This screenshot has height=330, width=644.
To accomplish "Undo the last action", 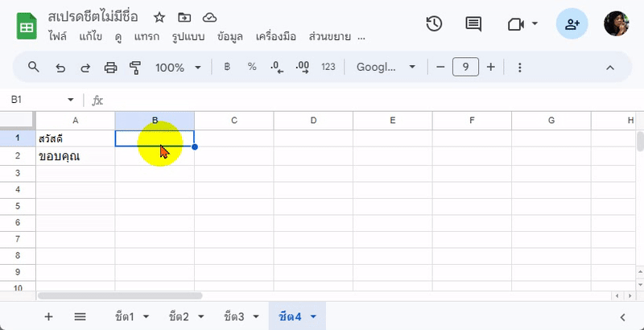I will [x=60, y=67].
